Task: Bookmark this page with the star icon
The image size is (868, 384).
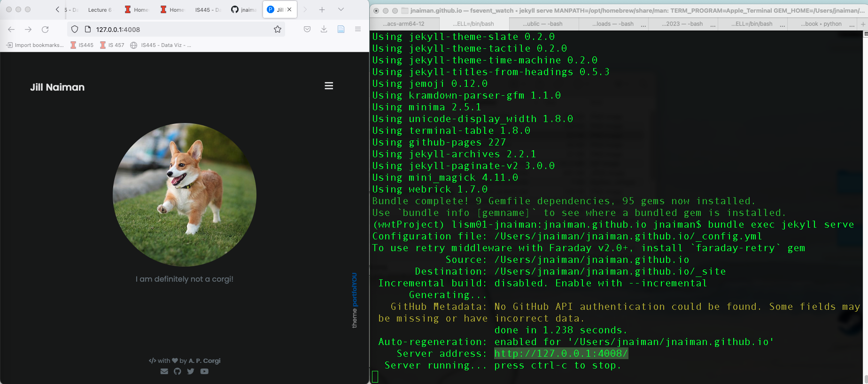Action: pyautogui.click(x=278, y=29)
